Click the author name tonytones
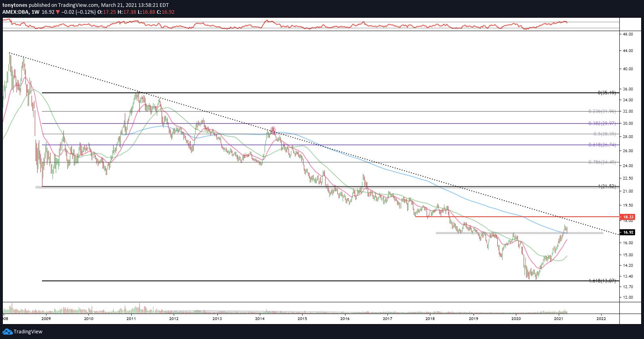 coord(15,5)
